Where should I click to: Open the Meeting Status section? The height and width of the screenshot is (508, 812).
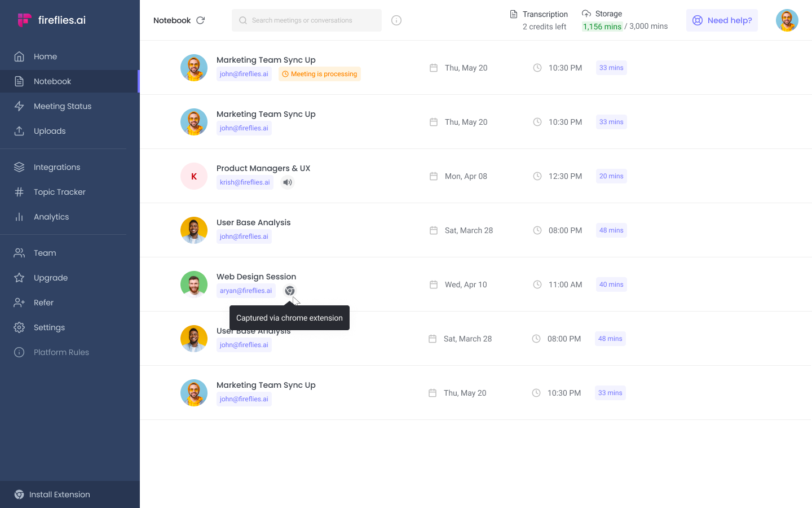tap(62, 106)
